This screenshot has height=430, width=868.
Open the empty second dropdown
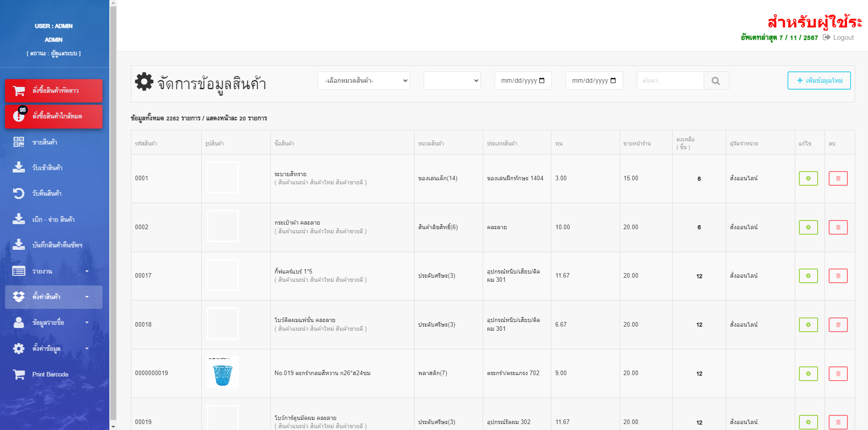coord(452,81)
